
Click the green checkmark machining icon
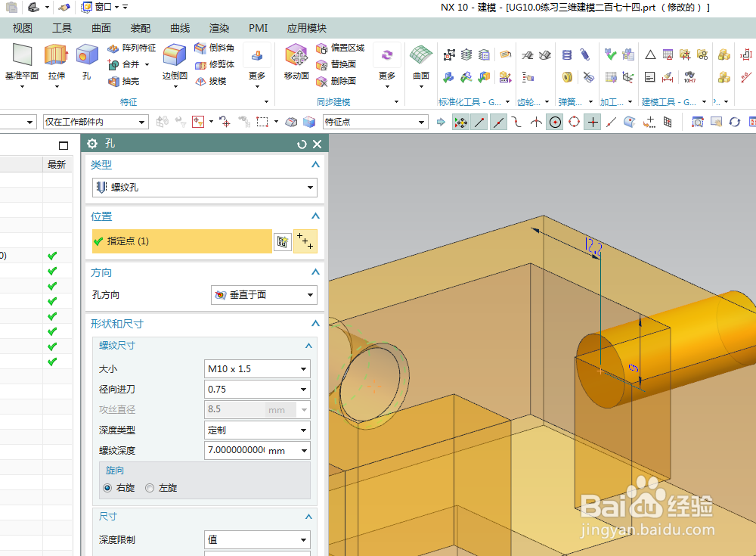click(610, 54)
